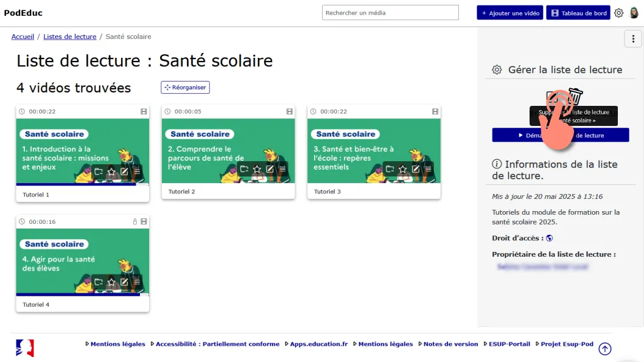This screenshot has width=644, height=362.
Task: Mark Tutoriel 1 as favorite (star)
Action: point(111,172)
